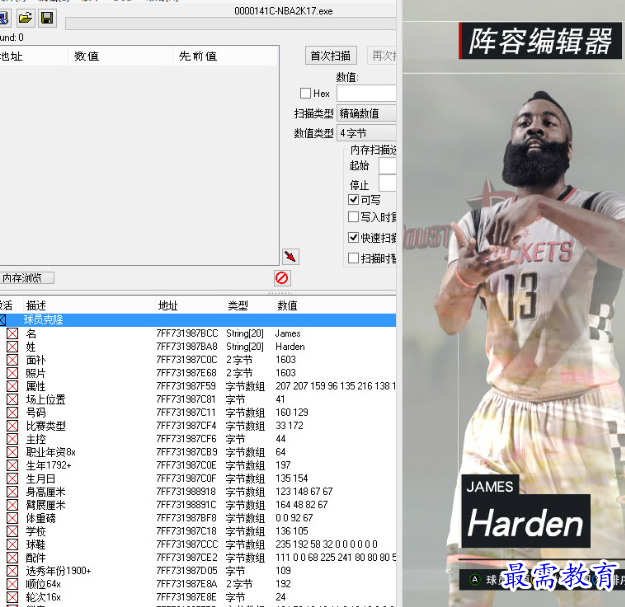Toggle the 快速扫描 checkbox
The image size is (625, 607).
pyautogui.click(x=353, y=238)
